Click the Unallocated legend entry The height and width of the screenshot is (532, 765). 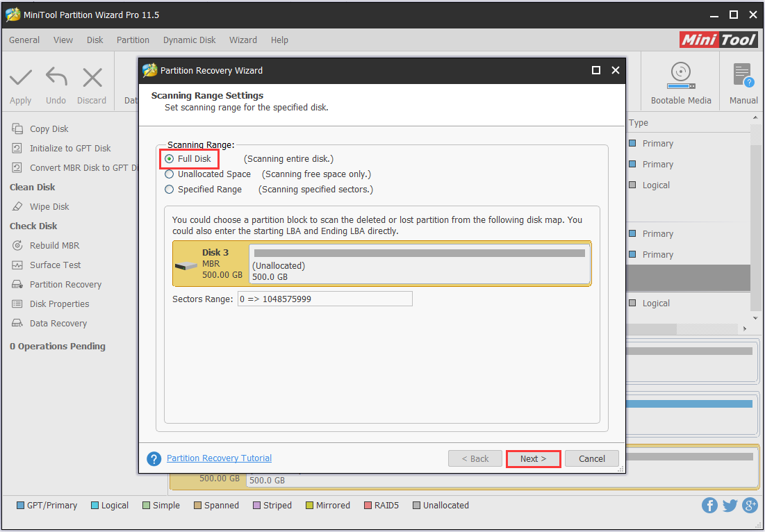[x=441, y=505]
